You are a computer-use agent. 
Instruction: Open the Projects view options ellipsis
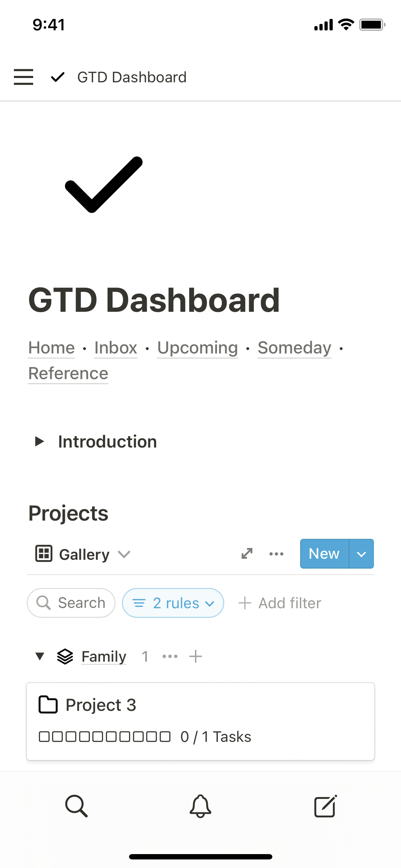(x=276, y=554)
